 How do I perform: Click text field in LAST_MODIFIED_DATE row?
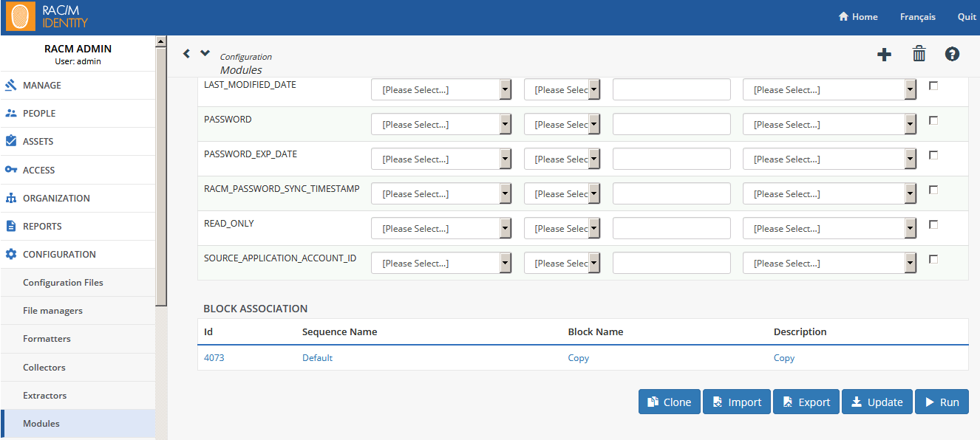[x=672, y=90]
